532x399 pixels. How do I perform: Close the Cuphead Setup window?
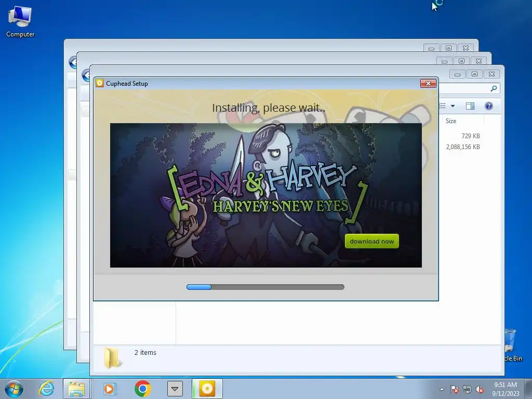428,83
